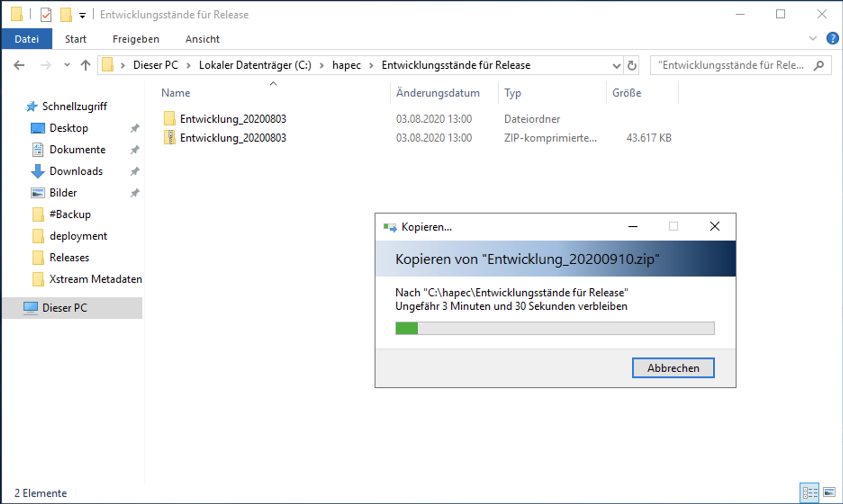Click the Properties checkmark icon in title bar
Screen dimensions: 843x504
[46, 15]
